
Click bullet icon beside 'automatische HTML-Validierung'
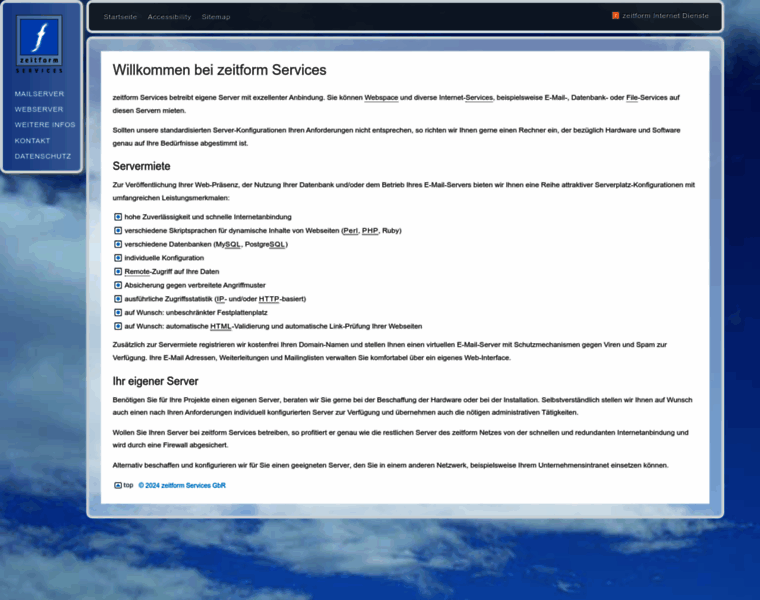pyautogui.click(x=118, y=326)
